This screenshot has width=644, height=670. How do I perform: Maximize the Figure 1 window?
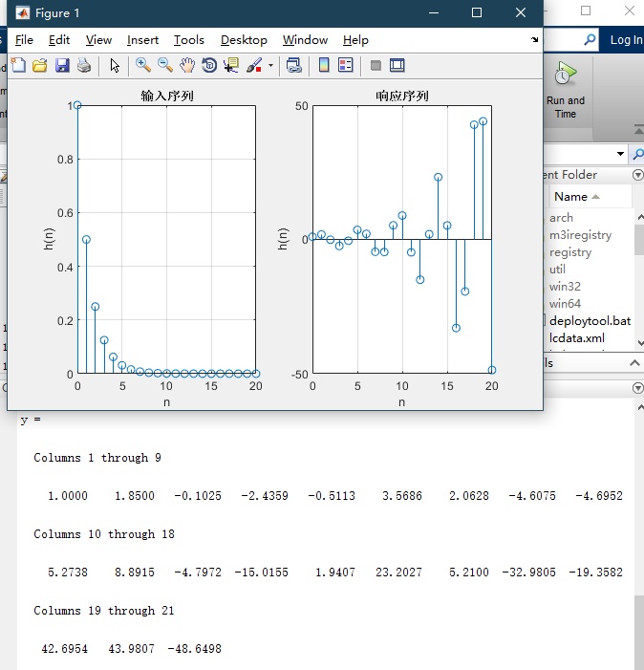tap(477, 12)
